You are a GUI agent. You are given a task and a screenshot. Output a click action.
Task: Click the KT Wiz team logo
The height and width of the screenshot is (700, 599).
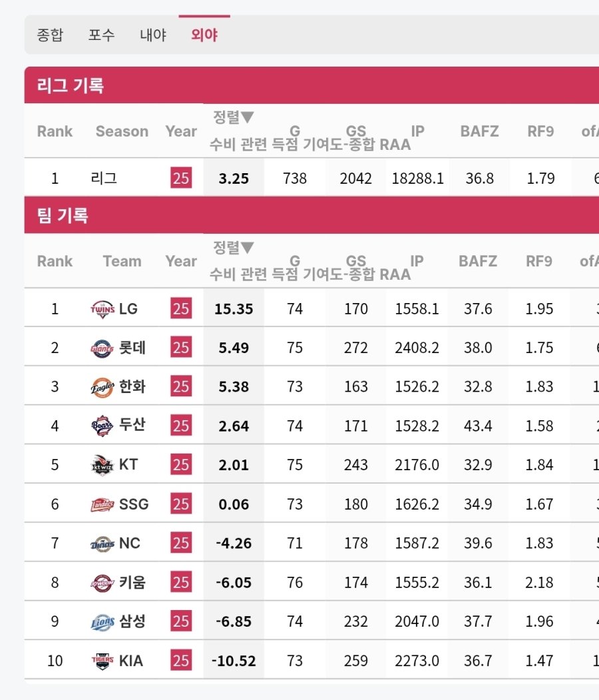point(102,465)
